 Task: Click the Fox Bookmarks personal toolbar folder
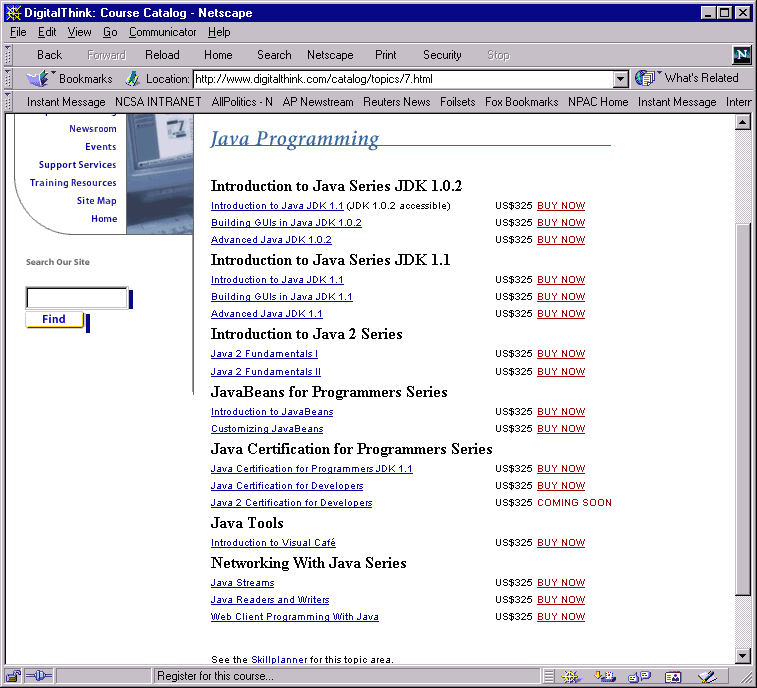coord(521,102)
